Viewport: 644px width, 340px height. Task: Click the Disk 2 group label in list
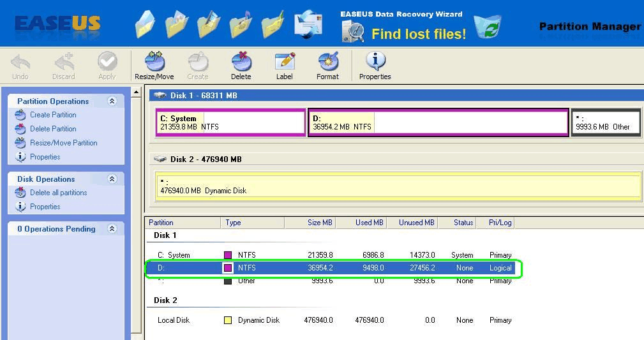tap(165, 300)
